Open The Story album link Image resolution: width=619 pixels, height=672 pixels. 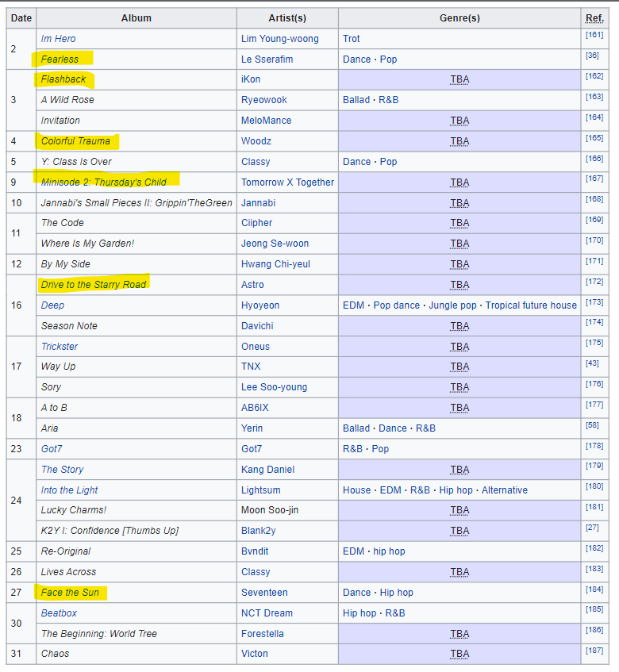pyautogui.click(x=62, y=469)
